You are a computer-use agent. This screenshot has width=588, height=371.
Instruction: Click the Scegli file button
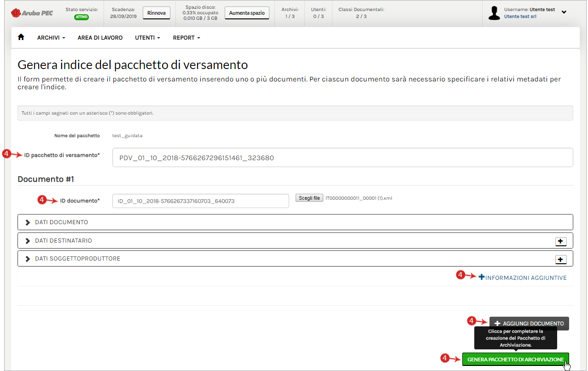coord(309,198)
